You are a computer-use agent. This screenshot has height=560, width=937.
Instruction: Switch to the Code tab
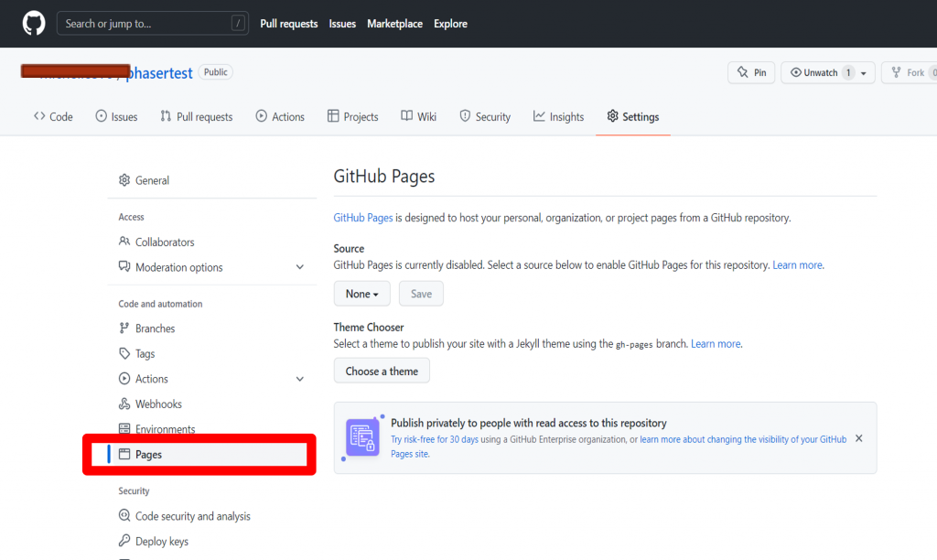53,116
